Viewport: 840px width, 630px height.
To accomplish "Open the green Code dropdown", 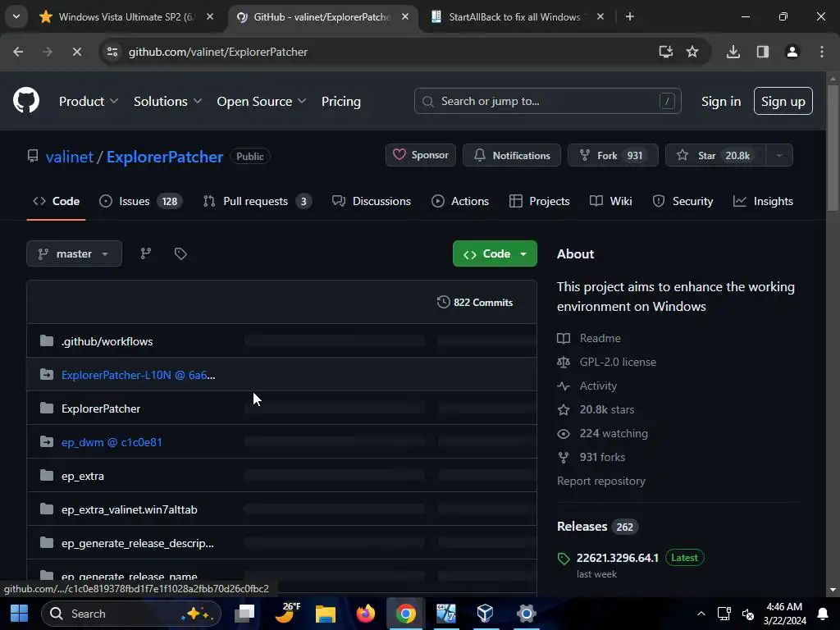I will tap(495, 254).
